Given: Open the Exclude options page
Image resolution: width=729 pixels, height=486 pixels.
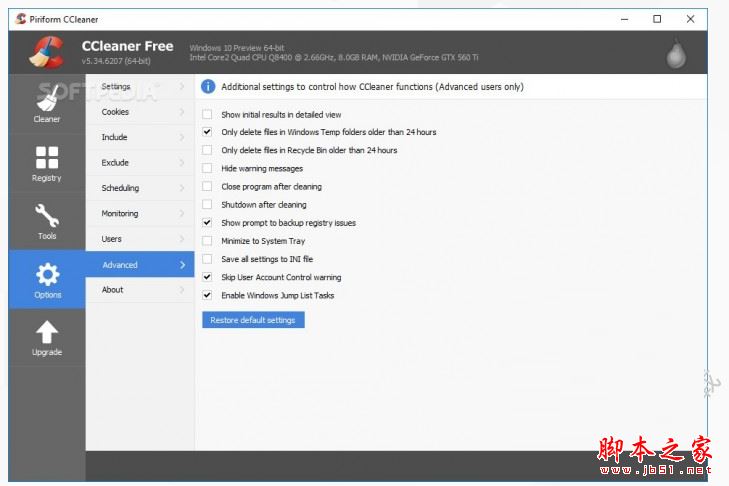Looking at the screenshot, I should 140,163.
